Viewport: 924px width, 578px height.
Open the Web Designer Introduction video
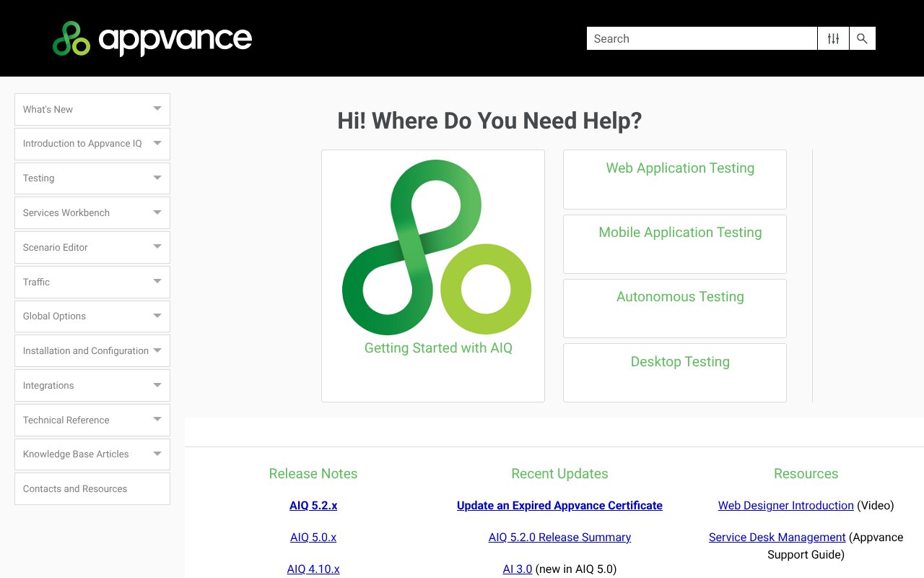point(786,505)
